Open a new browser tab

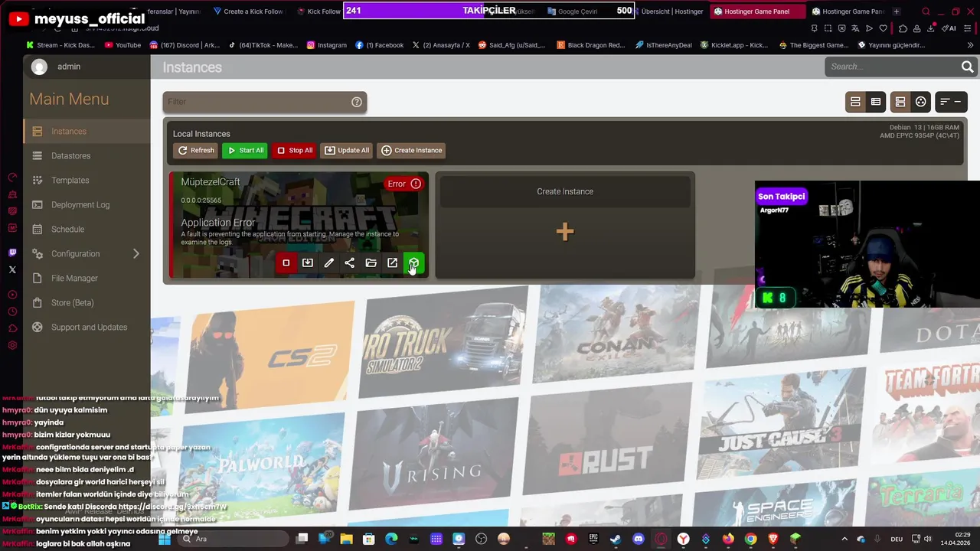(x=897, y=11)
